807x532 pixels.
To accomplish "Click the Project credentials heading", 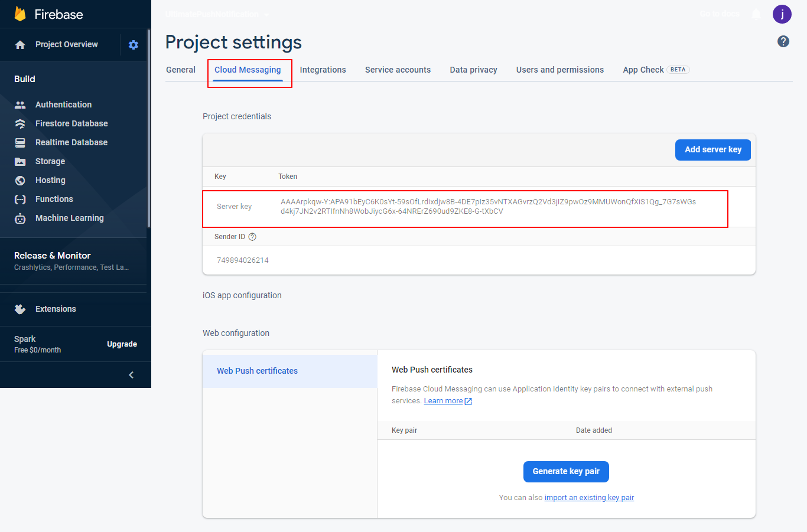I will (x=237, y=116).
